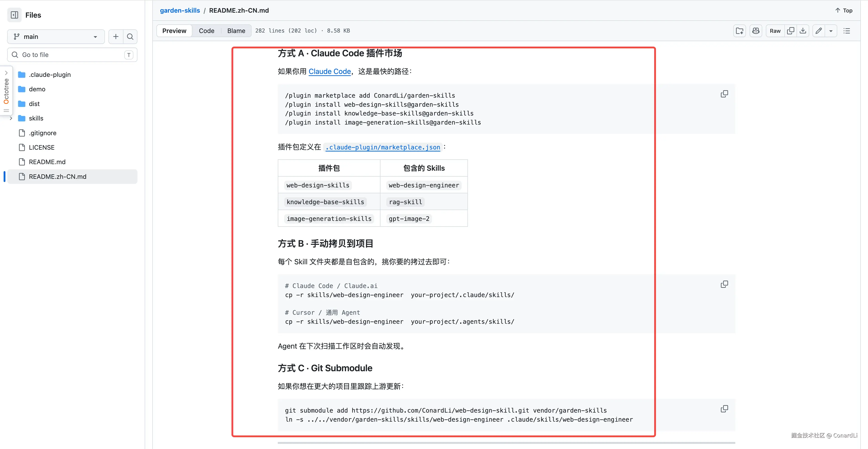Open the search icon in the Files panel

point(130,36)
